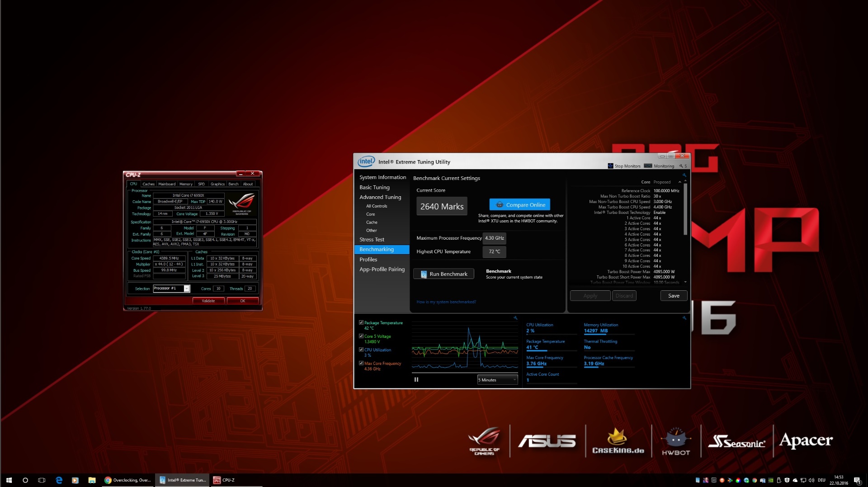Click the ROG logo in CPU-Z

(242, 203)
